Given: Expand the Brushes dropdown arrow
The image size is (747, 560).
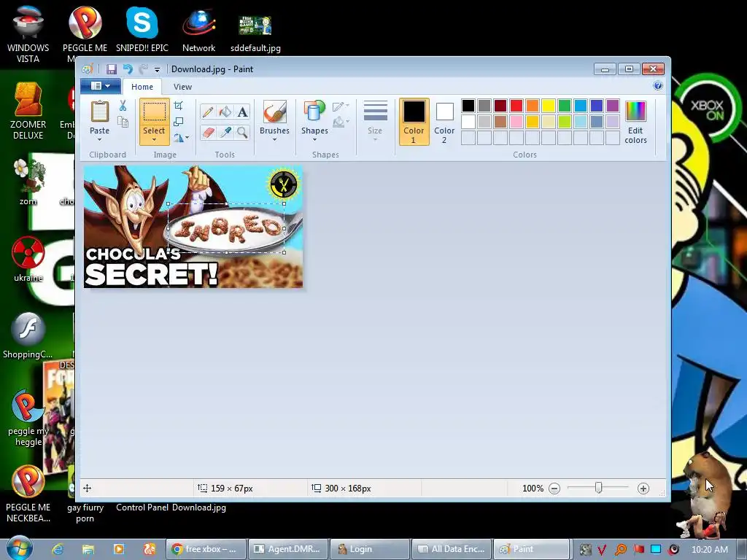Looking at the screenshot, I should pos(275,139).
